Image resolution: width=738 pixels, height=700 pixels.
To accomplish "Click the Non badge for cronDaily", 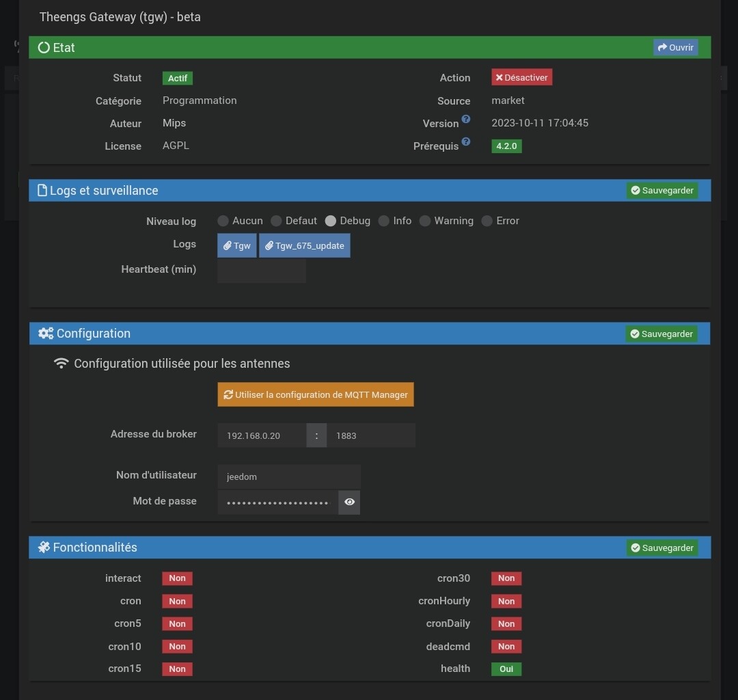I will click(506, 623).
